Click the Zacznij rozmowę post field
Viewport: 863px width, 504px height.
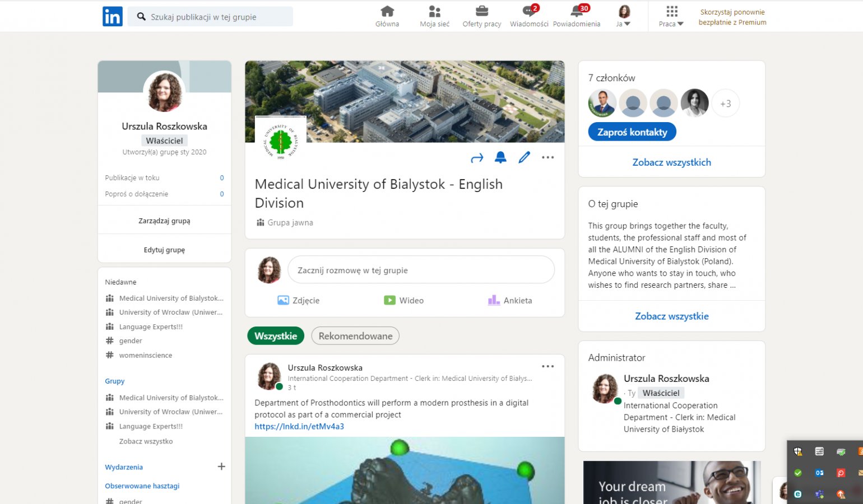421,270
